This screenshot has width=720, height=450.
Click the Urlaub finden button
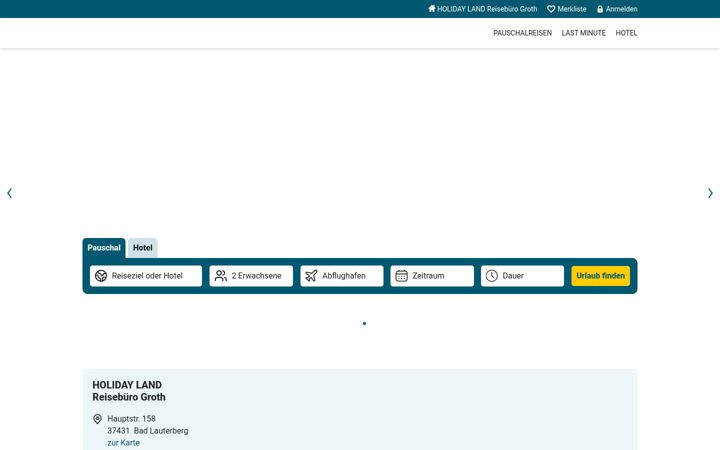[x=601, y=276]
